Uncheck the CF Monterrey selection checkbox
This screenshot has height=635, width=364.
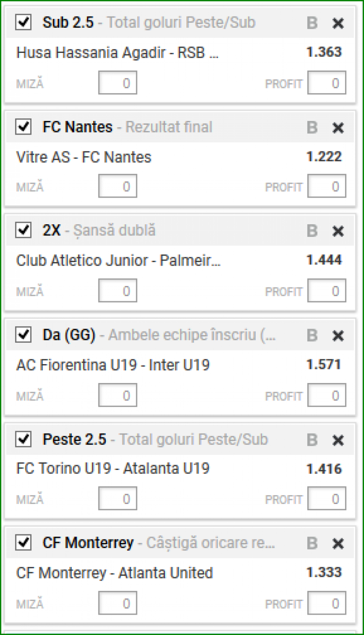(x=23, y=543)
